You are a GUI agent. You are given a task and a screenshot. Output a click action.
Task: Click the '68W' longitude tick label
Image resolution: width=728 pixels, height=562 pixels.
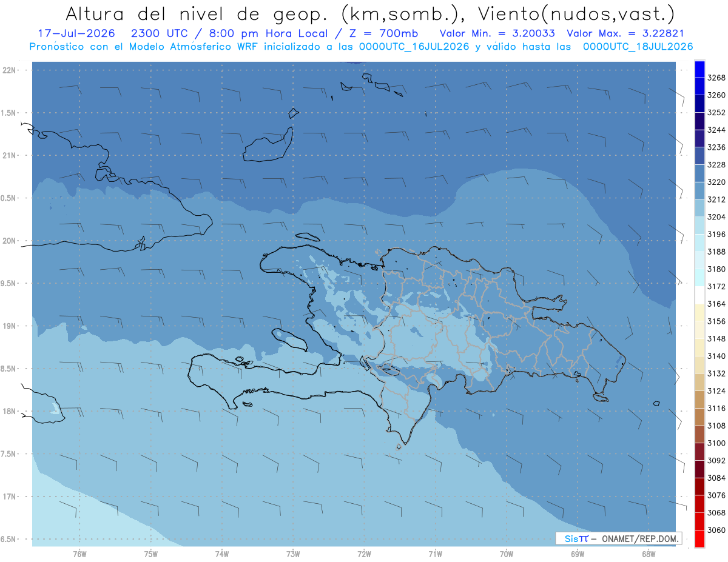[x=649, y=554]
